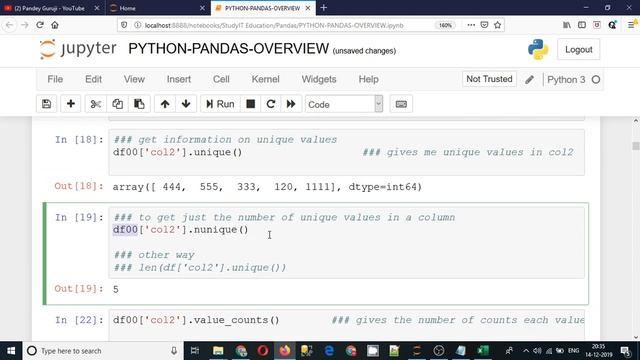Image resolution: width=640 pixels, height=360 pixels.
Task: Click the nunique() code line in cell 19
Action: [x=180, y=230]
